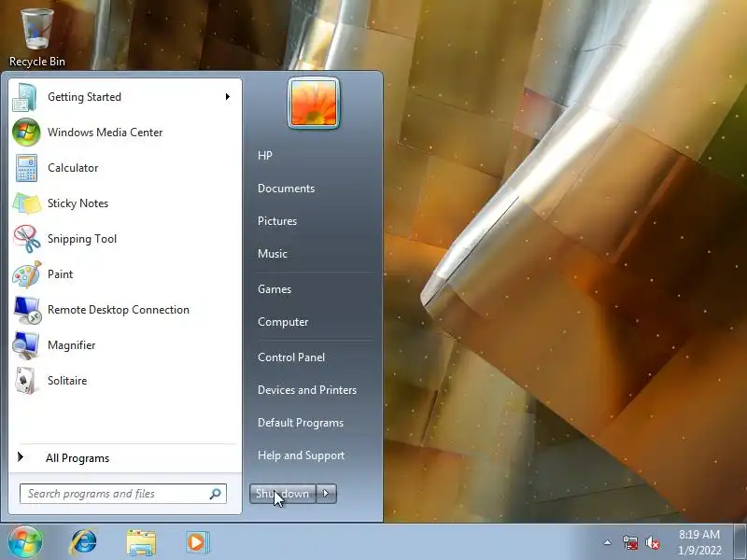The width and height of the screenshot is (747, 560).
Task: Click the Sticky Notes label
Action: tap(78, 203)
